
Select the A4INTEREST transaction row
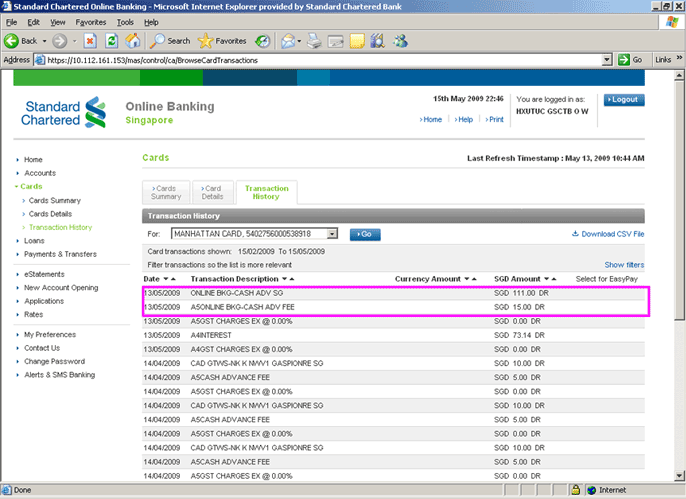click(393, 335)
